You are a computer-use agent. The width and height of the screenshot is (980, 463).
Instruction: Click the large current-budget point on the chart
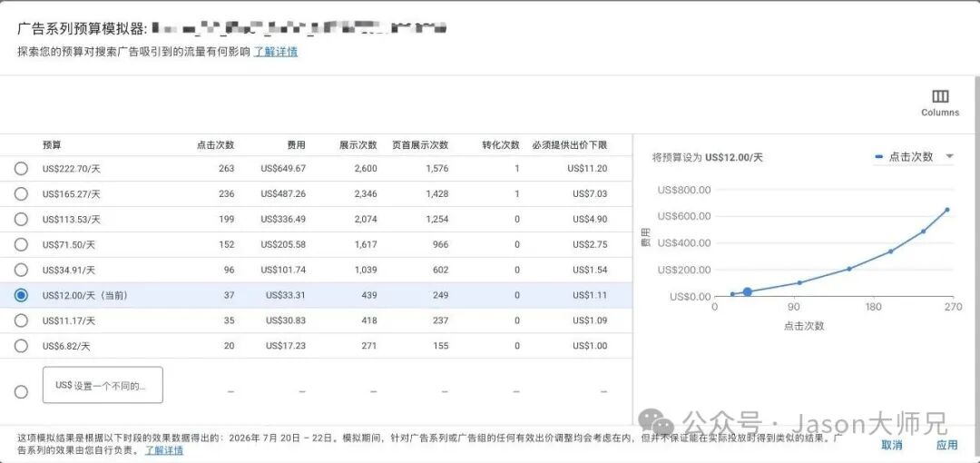pos(748,292)
